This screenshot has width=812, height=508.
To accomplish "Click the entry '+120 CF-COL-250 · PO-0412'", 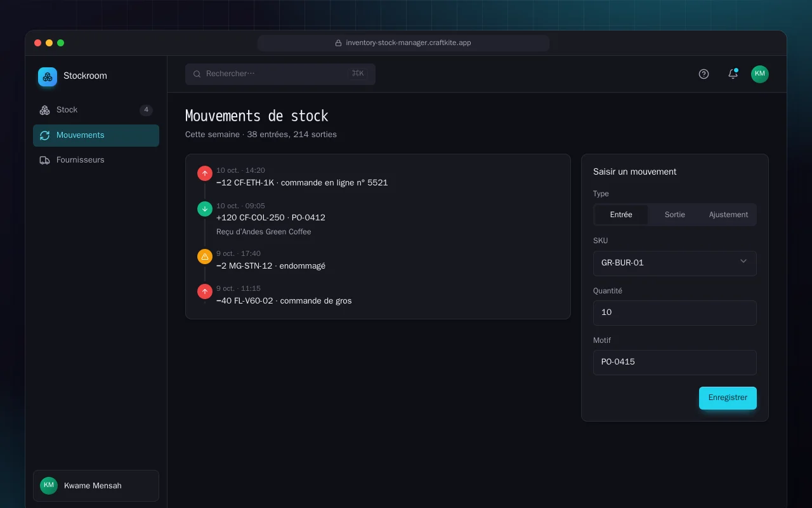I will pos(271,218).
